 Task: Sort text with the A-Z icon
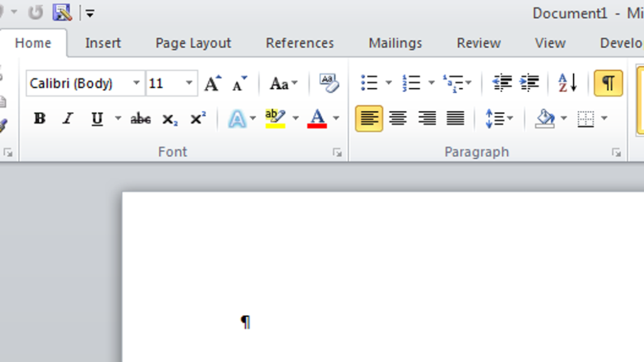click(567, 83)
